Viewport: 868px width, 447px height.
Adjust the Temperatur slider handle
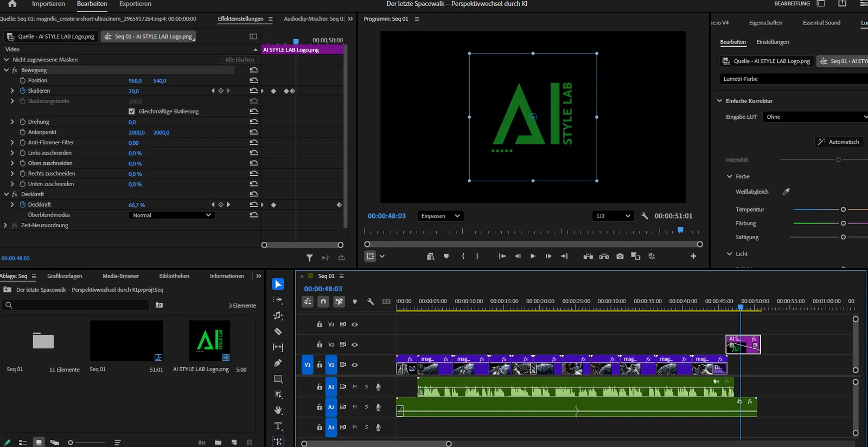tap(843, 209)
